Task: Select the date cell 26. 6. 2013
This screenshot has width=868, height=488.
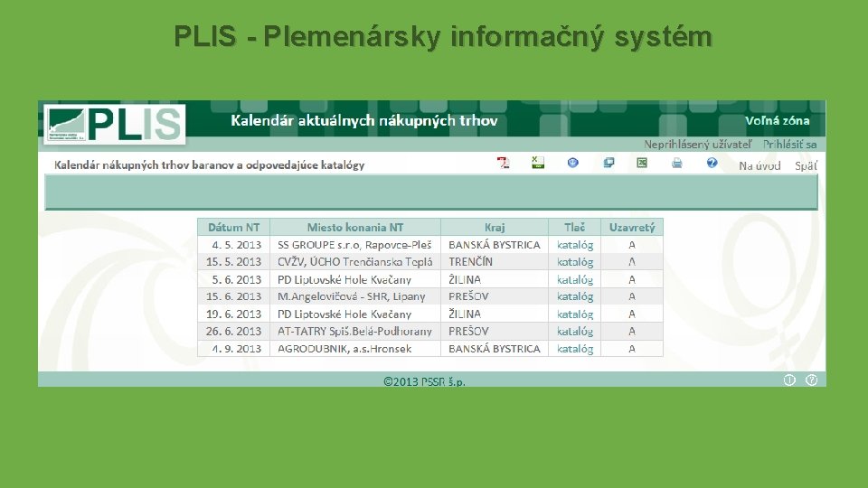Action: pos(233,331)
